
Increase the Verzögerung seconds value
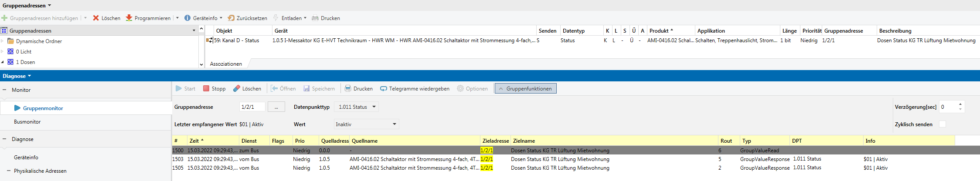point(960,104)
